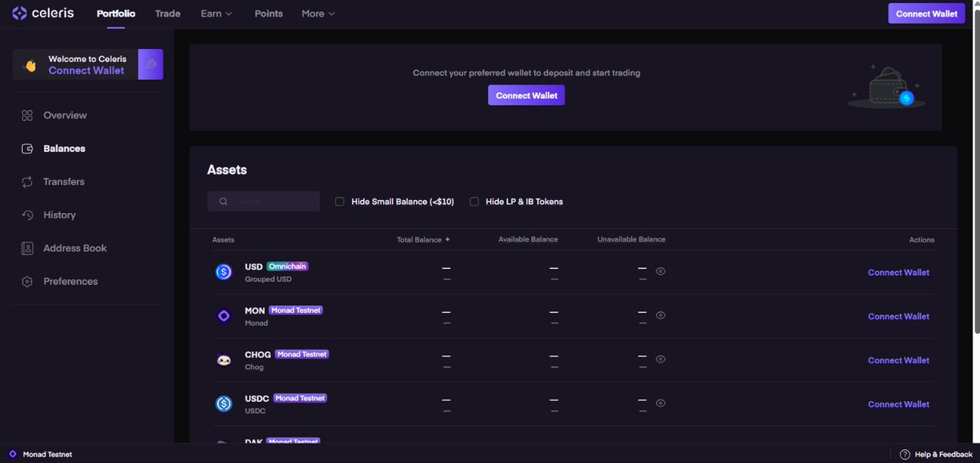The width and height of the screenshot is (980, 463).
Task: Open the Overview sidebar icon
Action: click(x=27, y=116)
